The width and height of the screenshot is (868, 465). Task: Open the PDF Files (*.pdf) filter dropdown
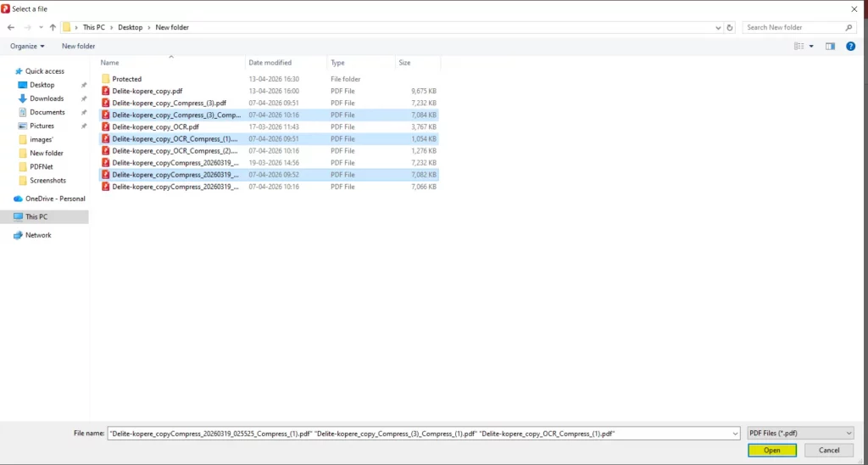tap(800, 434)
